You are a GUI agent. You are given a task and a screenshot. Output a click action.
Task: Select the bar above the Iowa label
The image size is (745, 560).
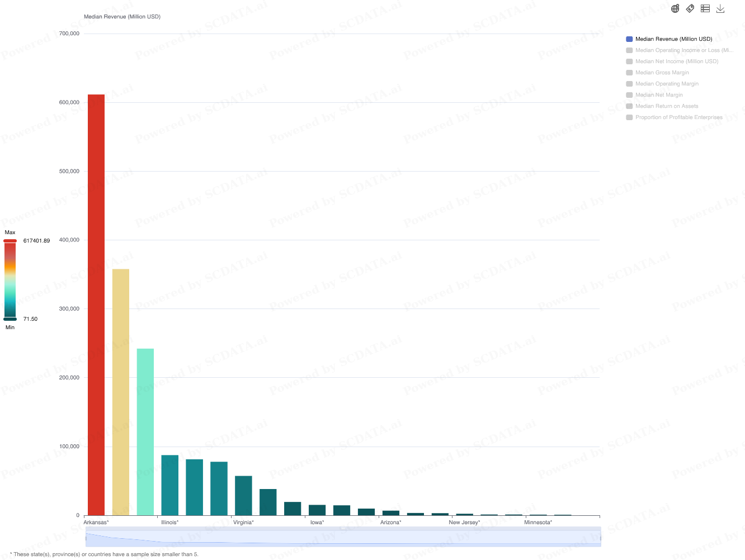317,510
